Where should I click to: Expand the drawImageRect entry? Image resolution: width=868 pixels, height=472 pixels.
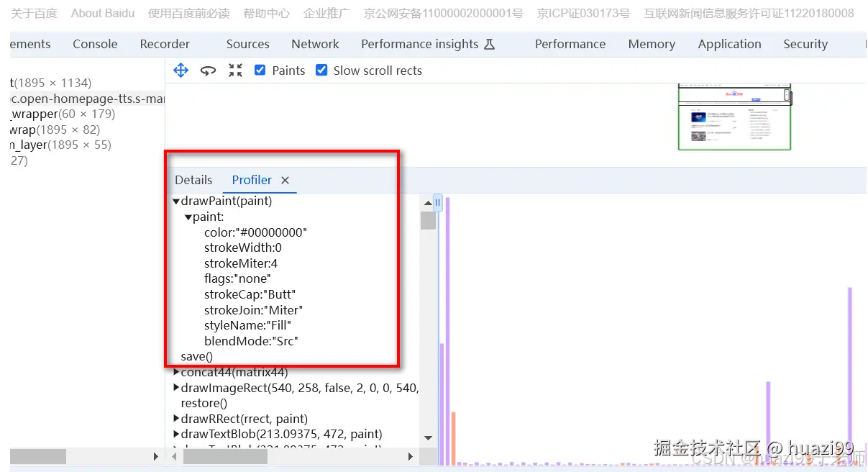click(176, 388)
